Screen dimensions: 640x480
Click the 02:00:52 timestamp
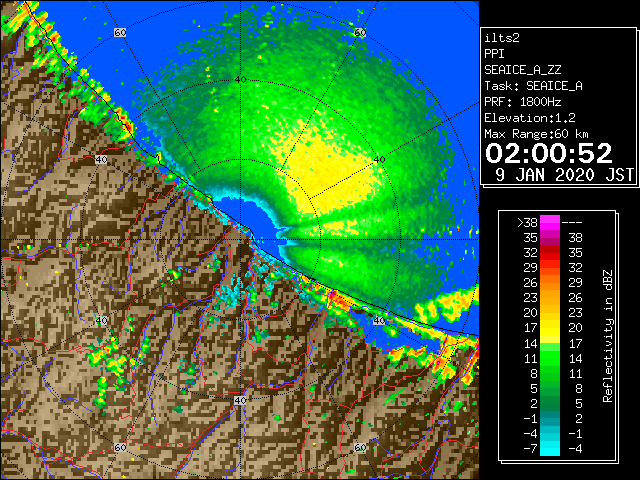pos(549,153)
